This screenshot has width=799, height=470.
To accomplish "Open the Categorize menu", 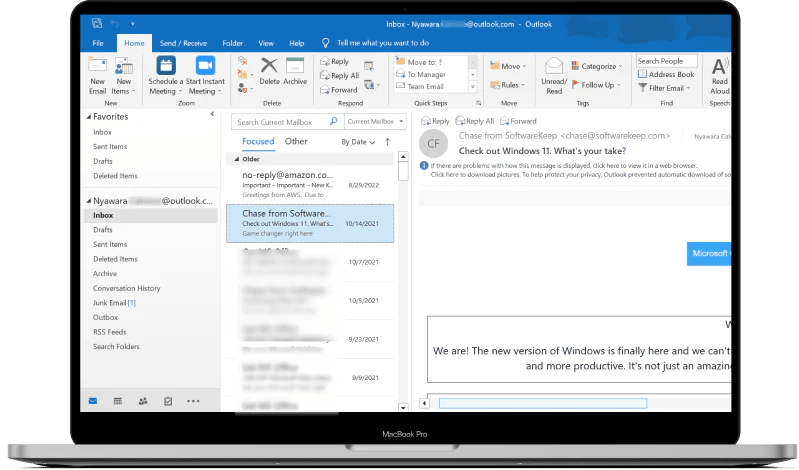I will point(597,66).
